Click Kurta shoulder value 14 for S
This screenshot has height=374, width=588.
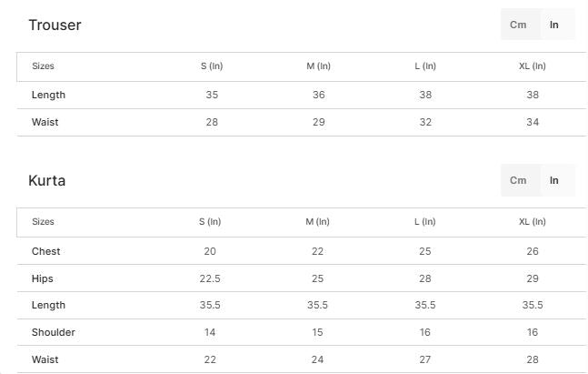coord(210,333)
